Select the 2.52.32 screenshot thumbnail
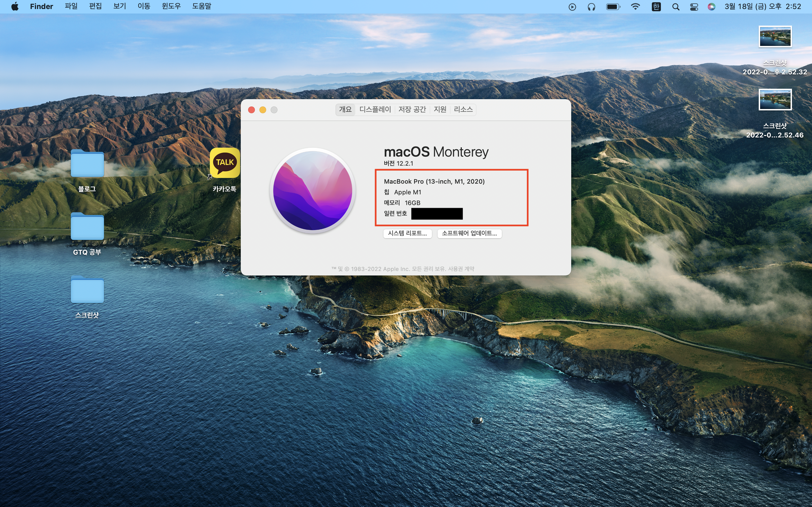Viewport: 812px width, 507px height. (x=775, y=37)
